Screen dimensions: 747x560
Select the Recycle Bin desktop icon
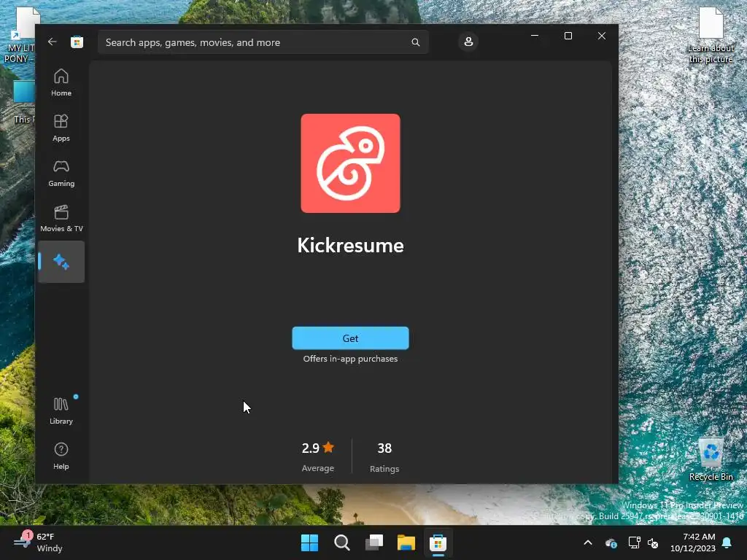click(x=711, y=459)
